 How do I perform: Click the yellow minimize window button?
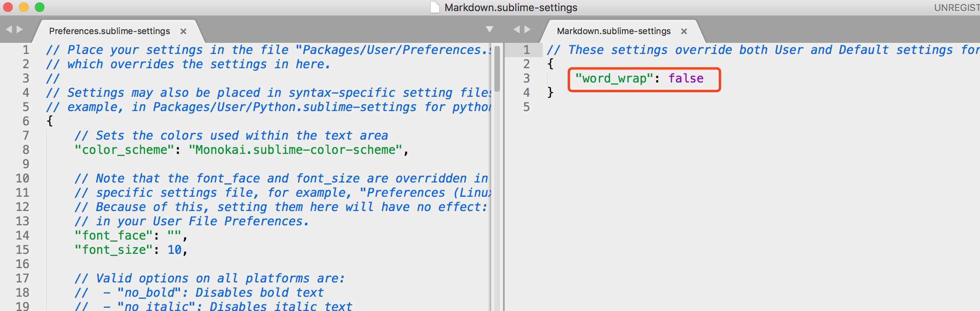(24, 7)
